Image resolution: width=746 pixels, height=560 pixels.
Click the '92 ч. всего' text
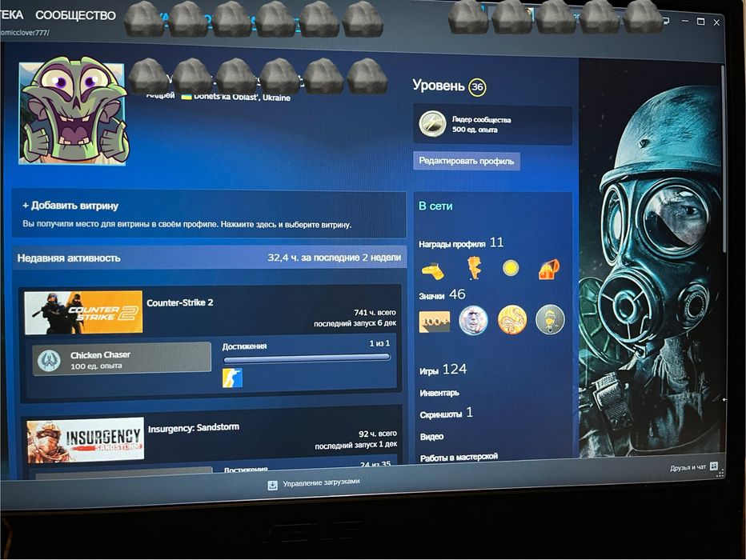point(377,434)
